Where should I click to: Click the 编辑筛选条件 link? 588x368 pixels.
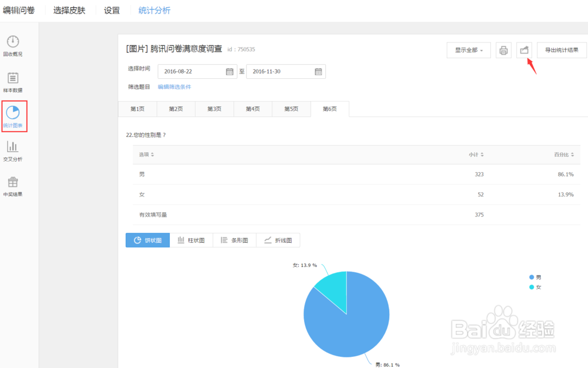coord(175,87)
